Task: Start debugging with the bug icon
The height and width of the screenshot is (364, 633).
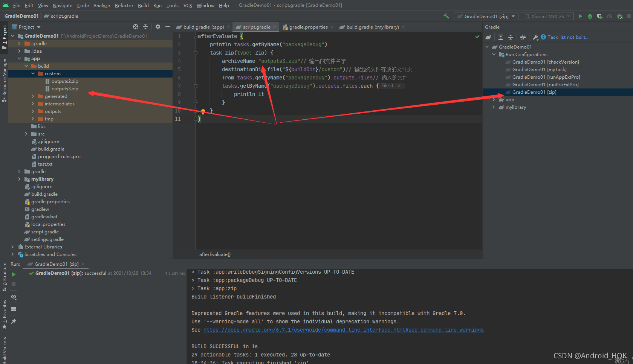Action: tap(590, 16)
